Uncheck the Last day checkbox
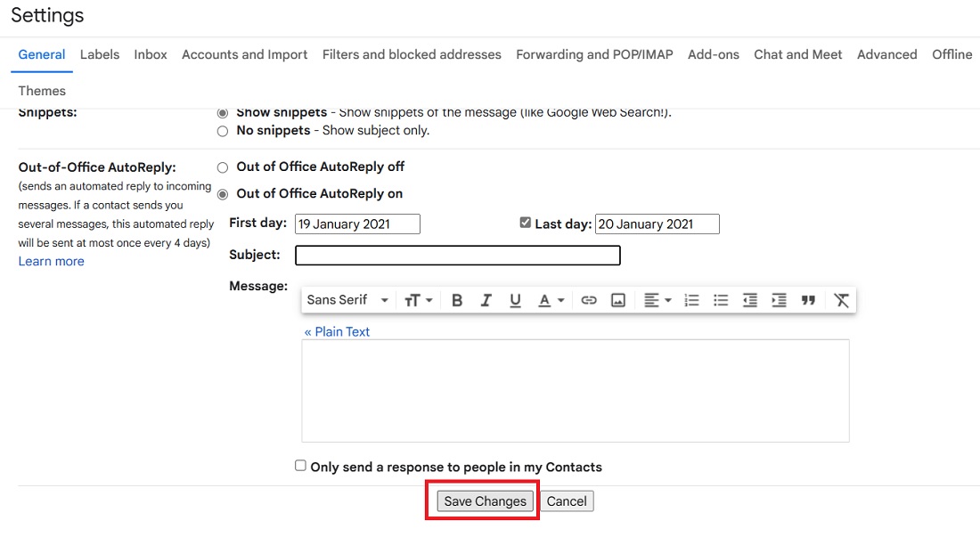The height and width of the screenshot is (545, 980). click(x=526, y=222)
